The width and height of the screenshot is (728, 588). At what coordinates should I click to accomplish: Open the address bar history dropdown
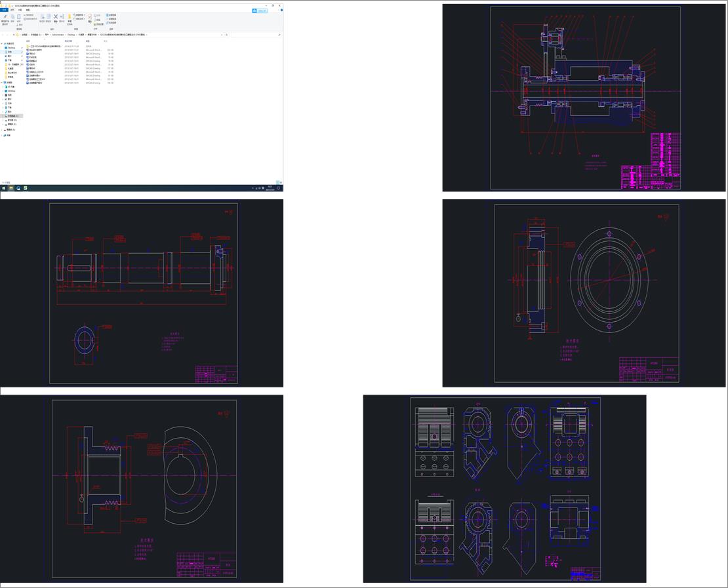pyautogui.click(x=222, y=35)
